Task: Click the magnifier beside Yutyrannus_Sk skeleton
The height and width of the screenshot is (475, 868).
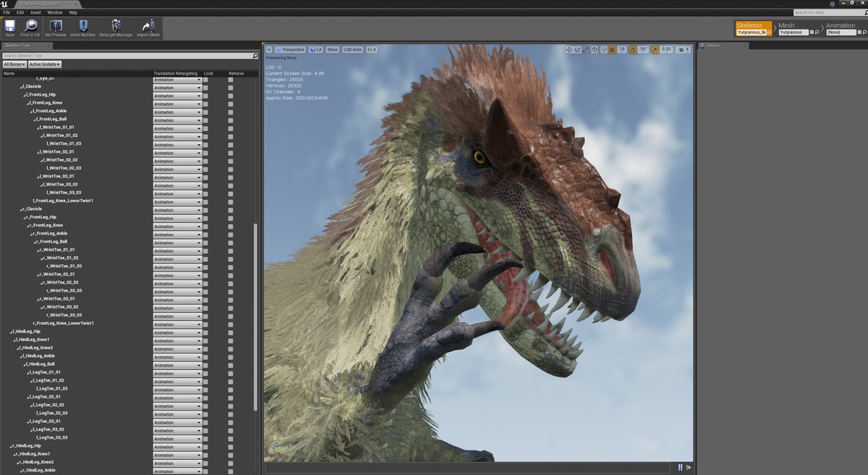Action: click(x=770, y=32)
